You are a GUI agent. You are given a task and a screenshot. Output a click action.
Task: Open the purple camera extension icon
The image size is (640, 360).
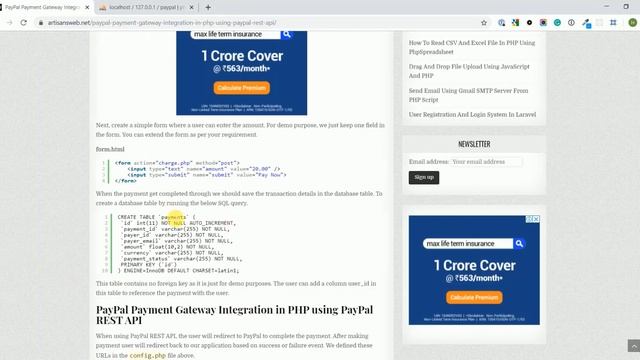pos(543,23)
